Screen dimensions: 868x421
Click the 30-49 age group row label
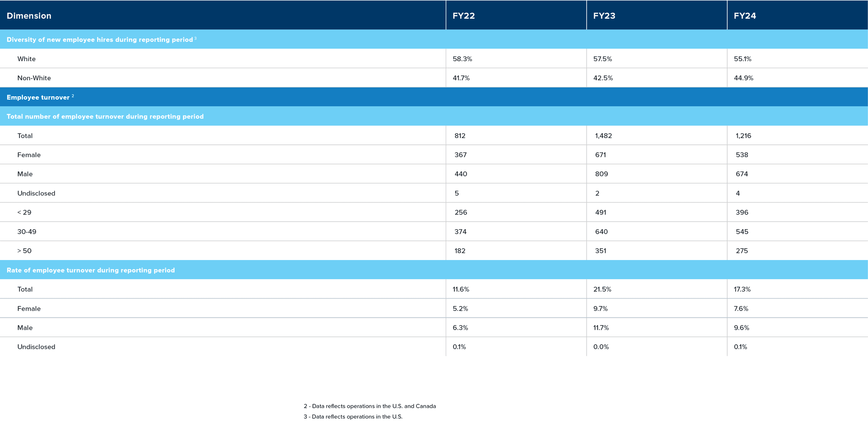point(27,232)
